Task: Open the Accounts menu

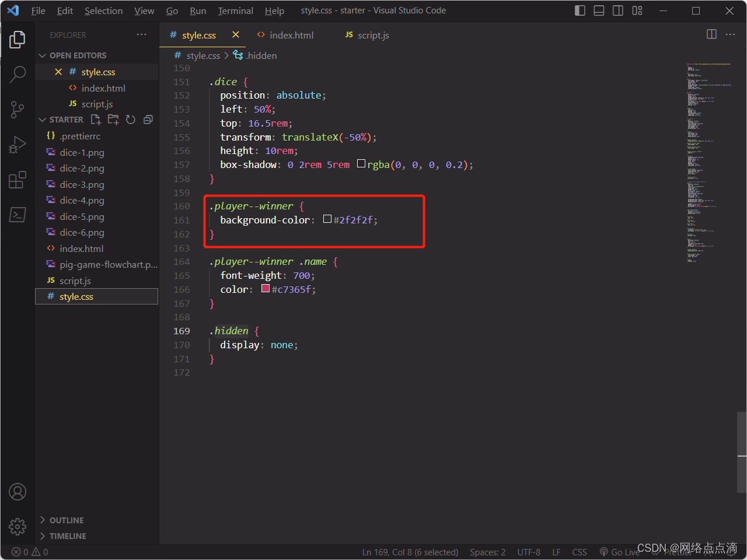Action: (x=18, y=492)
